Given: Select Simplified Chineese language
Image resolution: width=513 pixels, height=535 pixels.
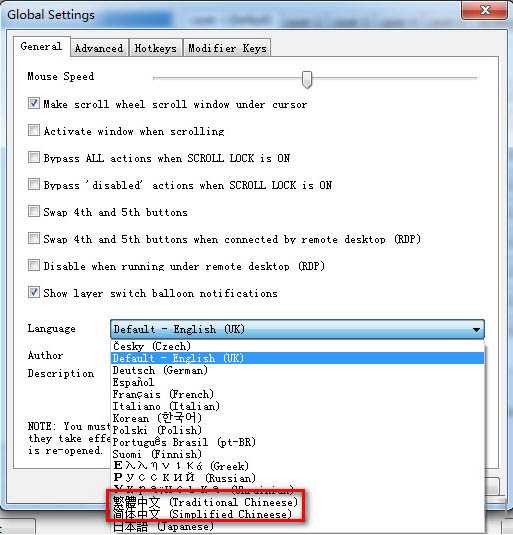Looking at the screenshot, I should coord(297,514).
